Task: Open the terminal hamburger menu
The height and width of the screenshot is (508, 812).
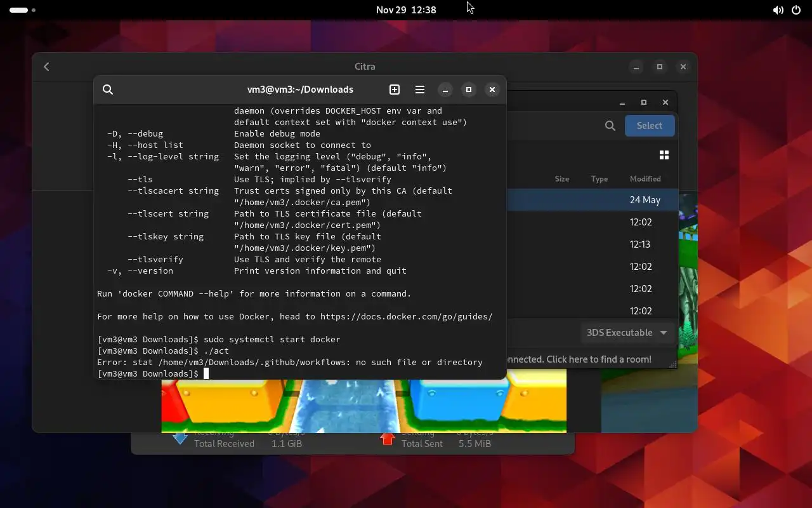Action: pos(420,90)
